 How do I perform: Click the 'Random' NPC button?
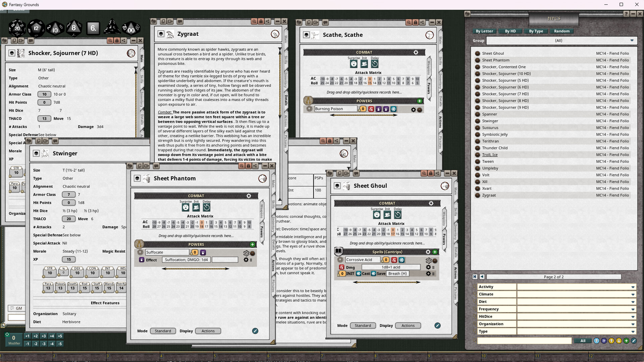pos(561,31)
